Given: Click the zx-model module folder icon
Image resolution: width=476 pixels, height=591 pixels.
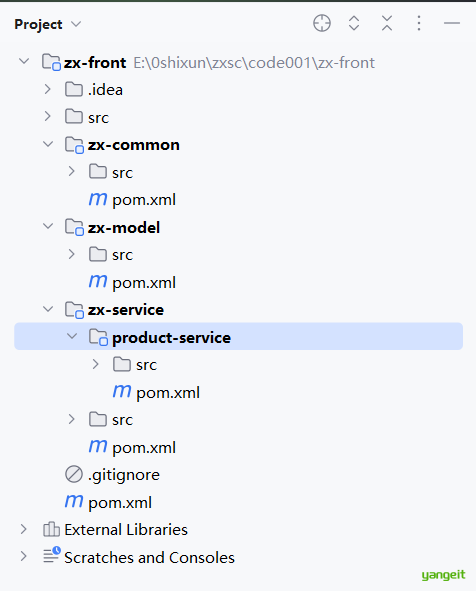Looking at the screenshot, I should pos(74,227).
